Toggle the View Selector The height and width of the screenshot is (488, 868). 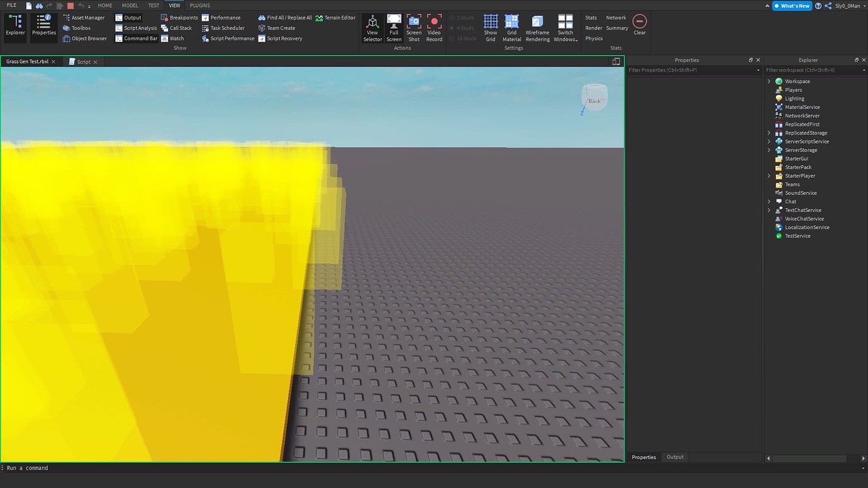tap(372, 28)
